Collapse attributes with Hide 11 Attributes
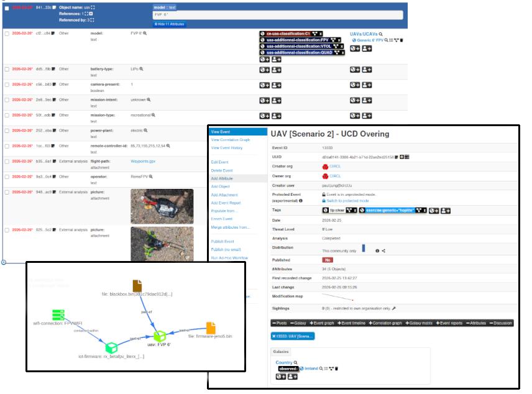Image resolution: width=532 pixels, height=394 pixels. tap(168, 24)
